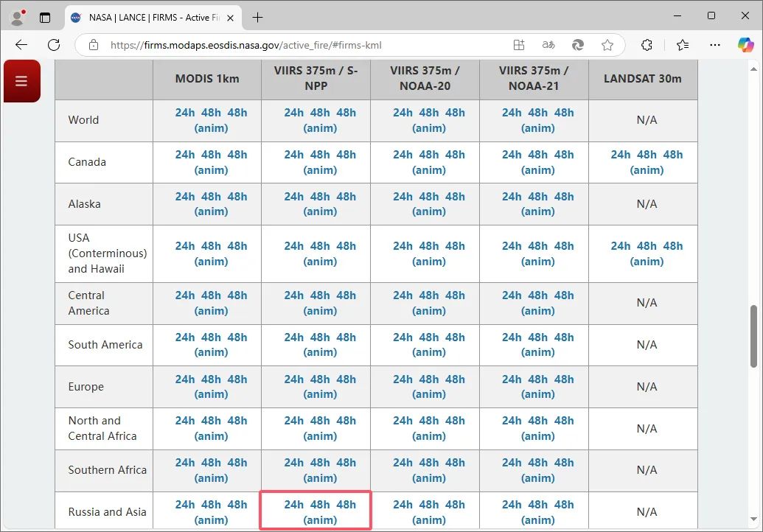Open split screen icon in address bar
Screen dimensions: 763x532
click(519, 45)
